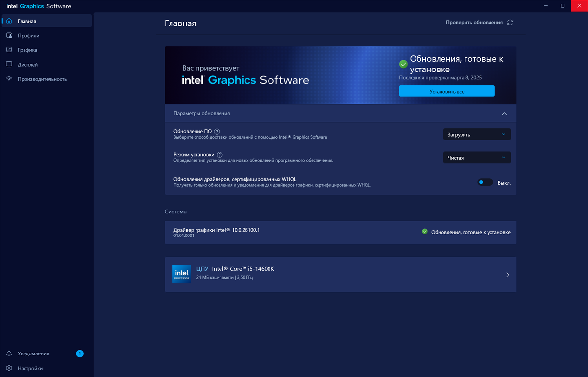Click the notification count badge showing 1
This screenshot has width=588, height=377.
80,353
